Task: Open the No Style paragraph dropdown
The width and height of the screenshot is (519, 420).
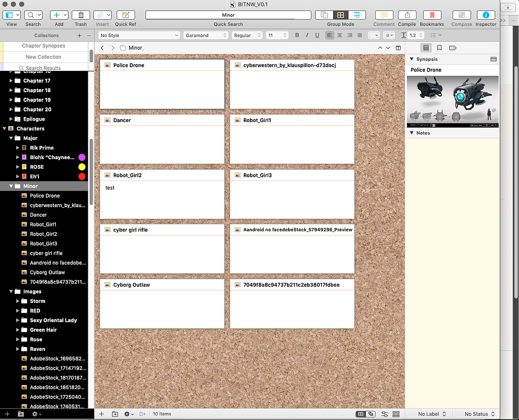Action: (x=138, y=35)
